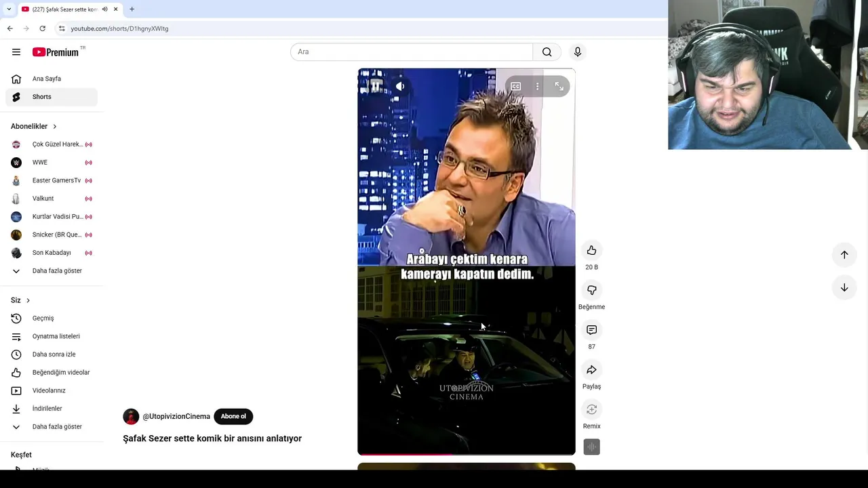Pause the Shorts video
Image resolution: width=868 pixels, height=488 pixels.
coord(375,87)
